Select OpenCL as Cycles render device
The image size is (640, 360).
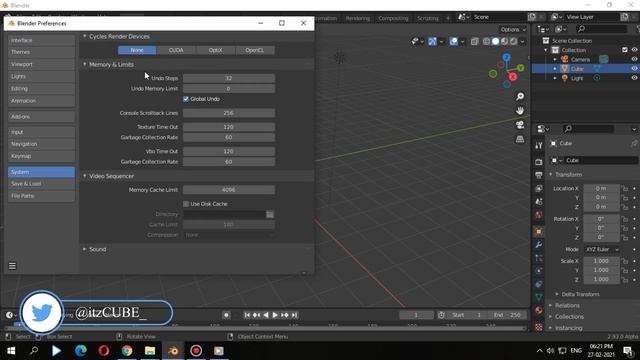pyautogui.click(x=255, y=50)
